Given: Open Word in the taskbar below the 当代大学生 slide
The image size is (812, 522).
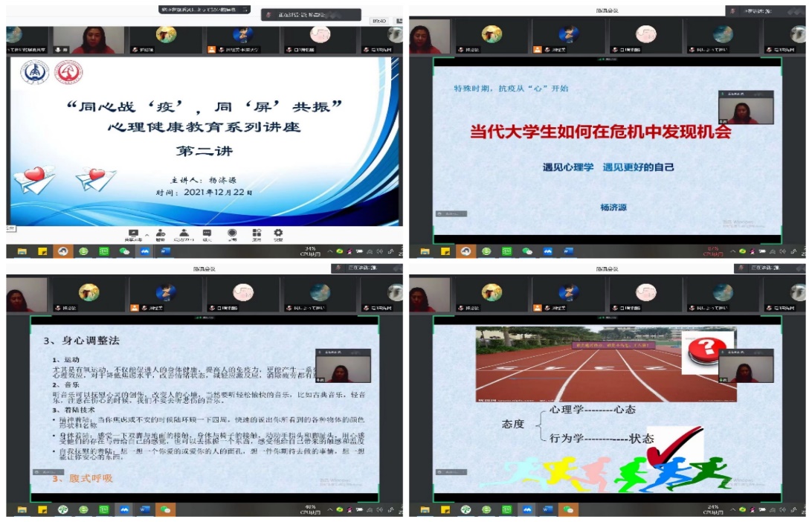Looking at the screenshot, I should click(x=569, y=251).
